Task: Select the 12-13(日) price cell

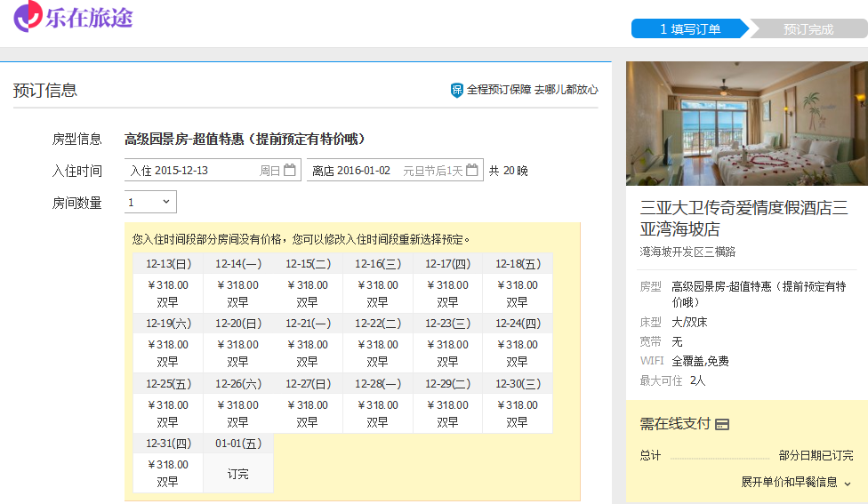Action: 167,293
